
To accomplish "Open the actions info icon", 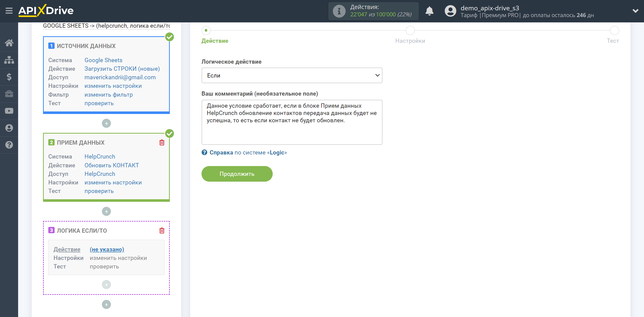I will (x=339, y=11).
